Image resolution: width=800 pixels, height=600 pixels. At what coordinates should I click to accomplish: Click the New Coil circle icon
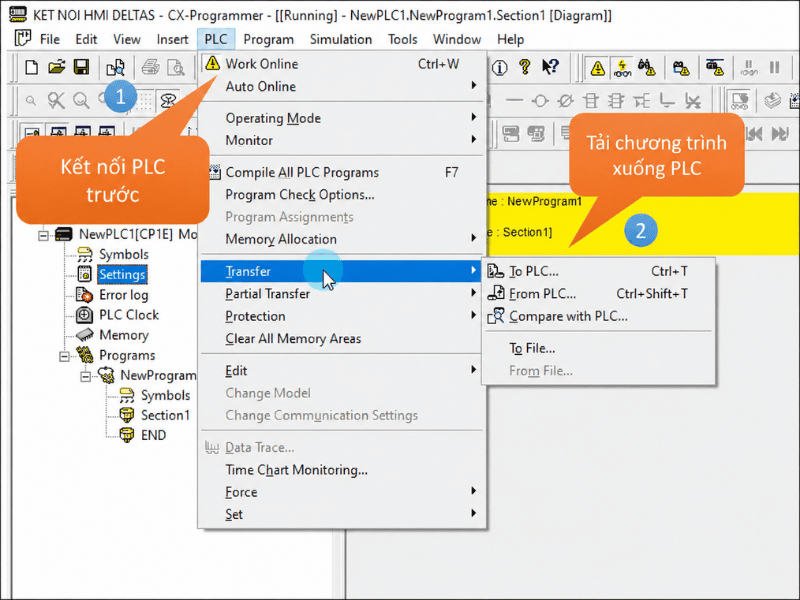click(540, 101)
